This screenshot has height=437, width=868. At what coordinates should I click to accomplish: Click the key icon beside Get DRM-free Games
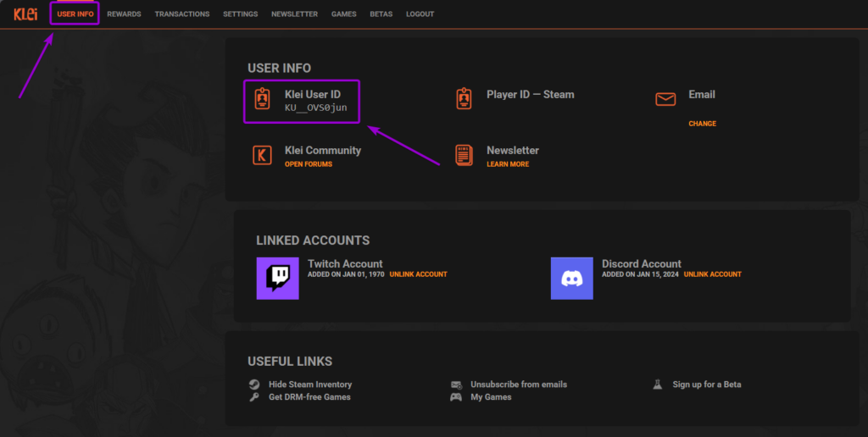coord(254,397)
